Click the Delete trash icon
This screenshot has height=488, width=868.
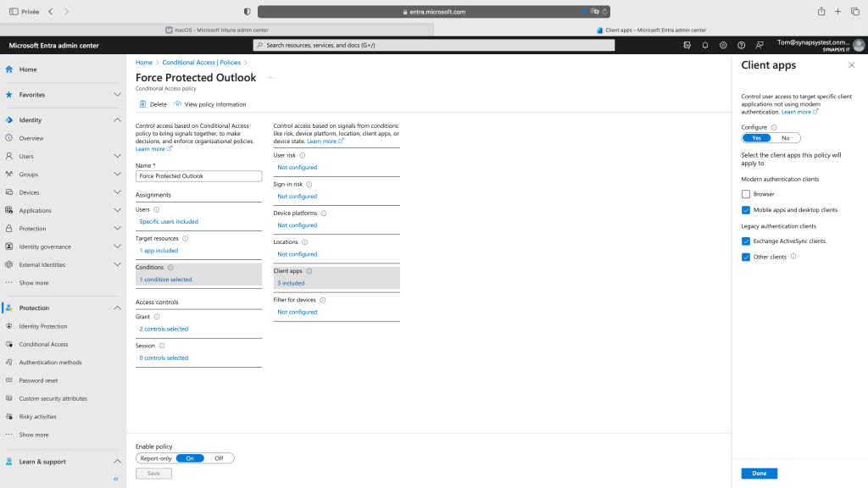[143, 104]
